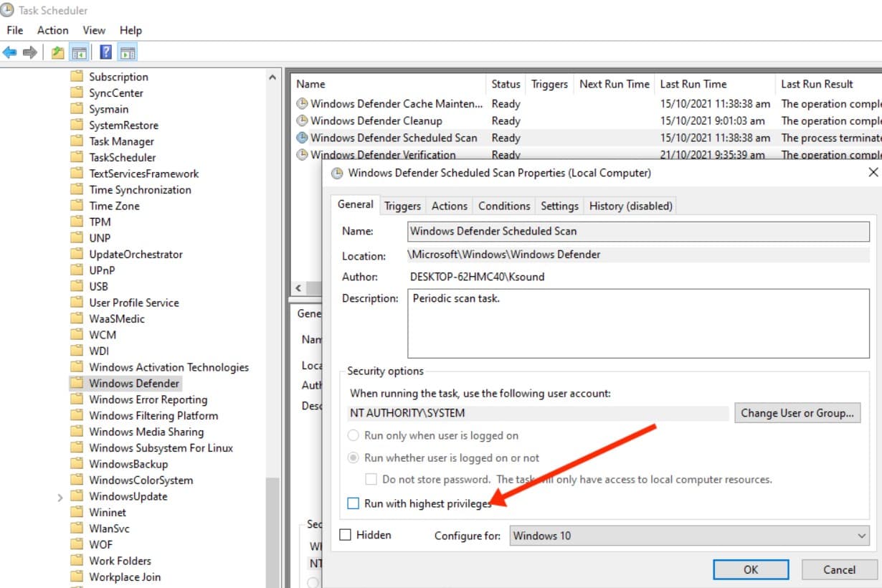Select the Windows Filtering Platform folder
This screenshot has width=882, height=588.
pos(153,416)
